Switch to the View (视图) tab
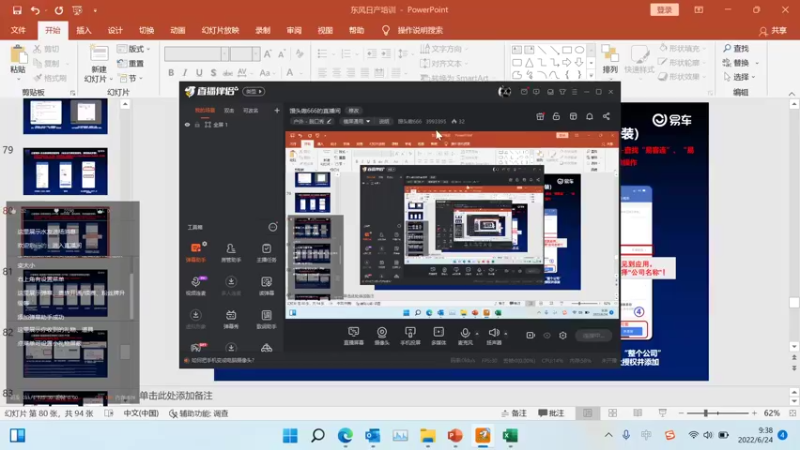 pos(325,30)
